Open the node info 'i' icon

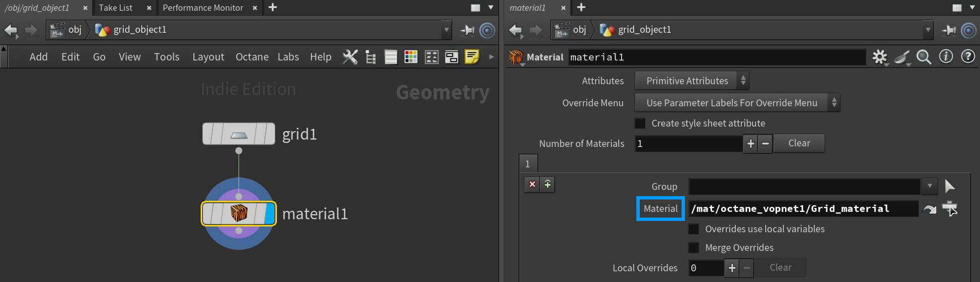[x=946, y=57]
